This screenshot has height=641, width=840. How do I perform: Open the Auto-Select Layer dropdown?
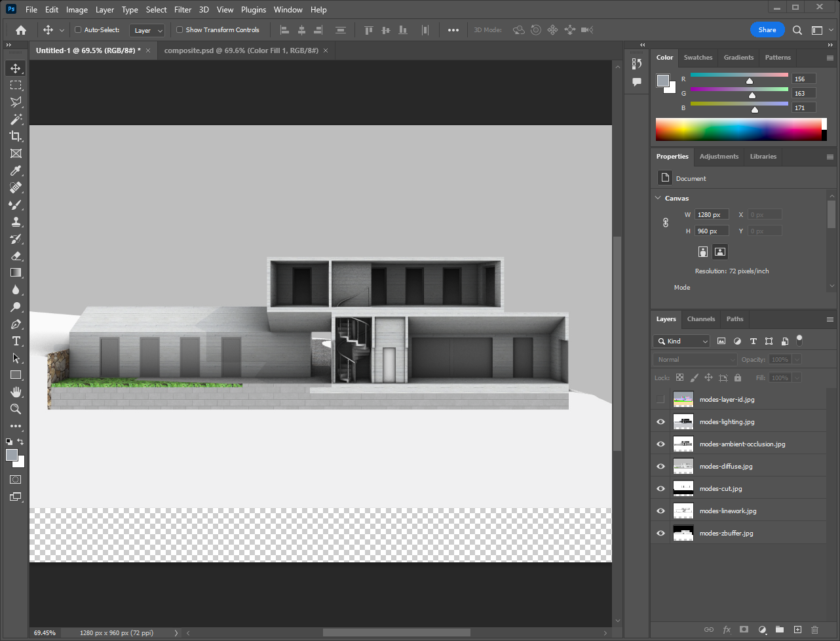147,30
